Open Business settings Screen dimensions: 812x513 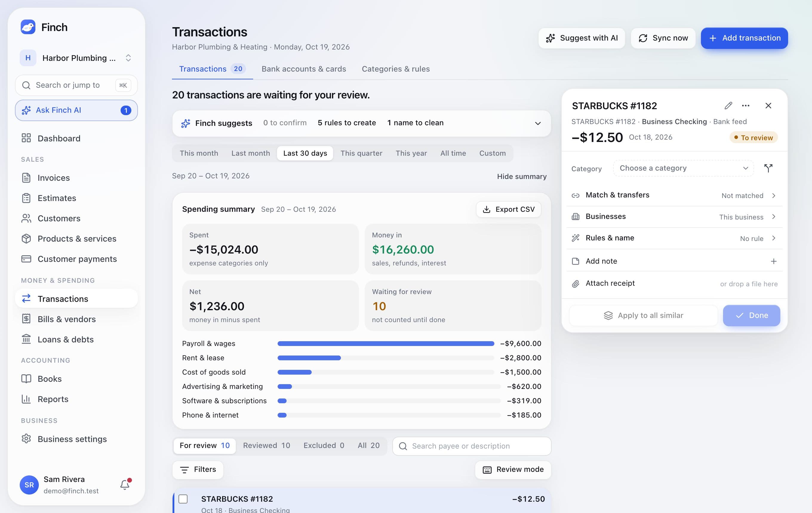click(x=76, y=439)
